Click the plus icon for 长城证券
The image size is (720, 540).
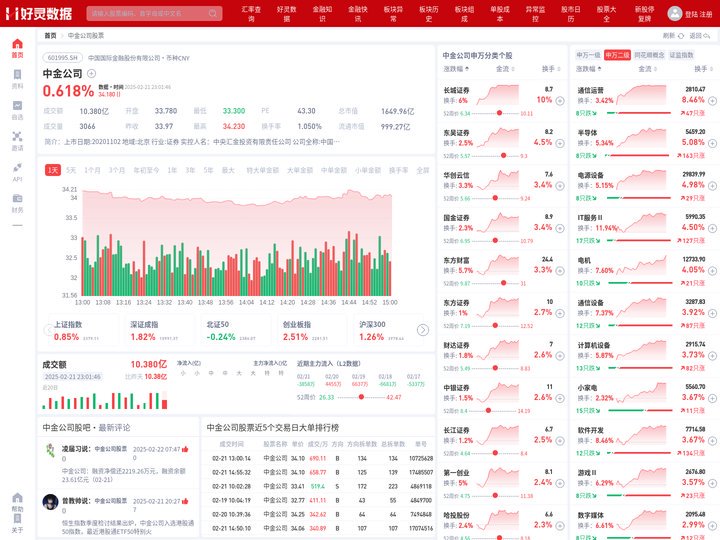560,101
